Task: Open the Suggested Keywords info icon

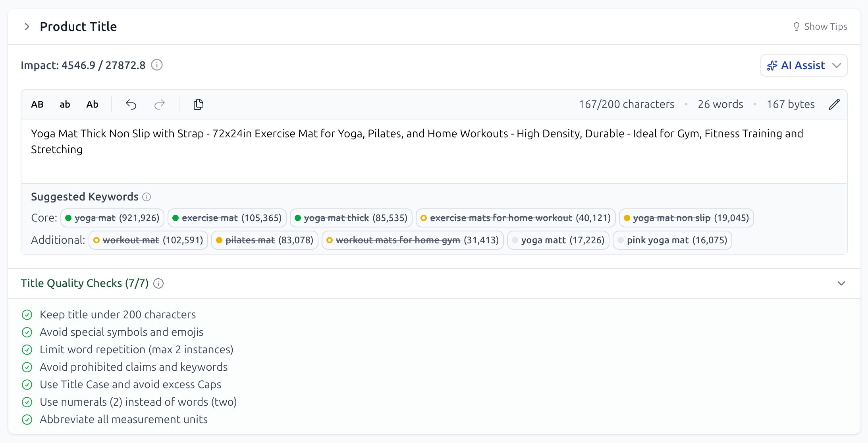Action: [x=147, y=197]
